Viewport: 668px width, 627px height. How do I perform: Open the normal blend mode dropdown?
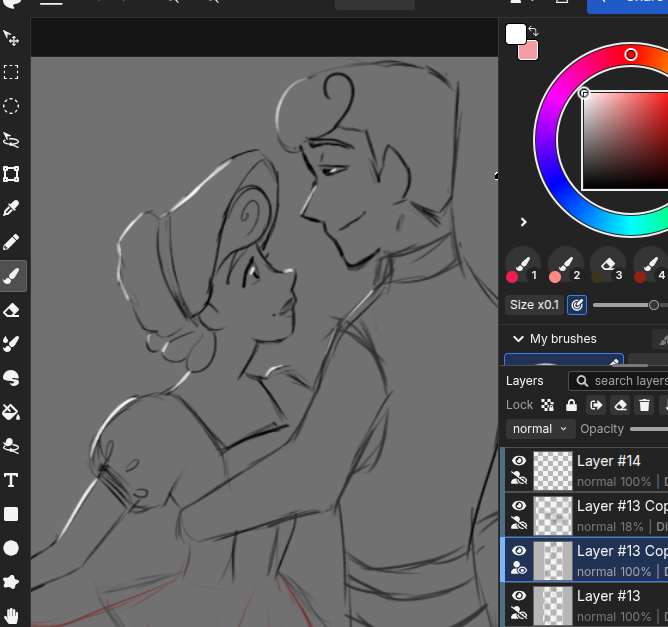point(540,429)
